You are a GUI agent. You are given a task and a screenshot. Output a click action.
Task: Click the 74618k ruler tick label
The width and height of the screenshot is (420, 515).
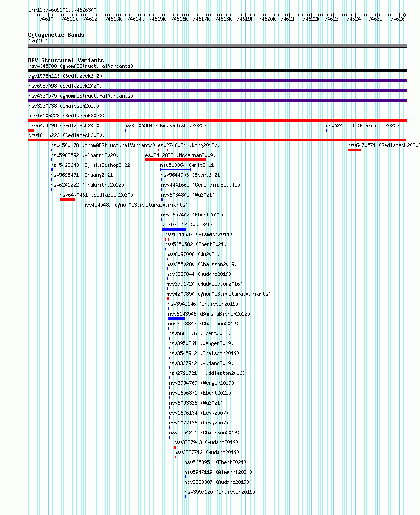click(223, 19)
